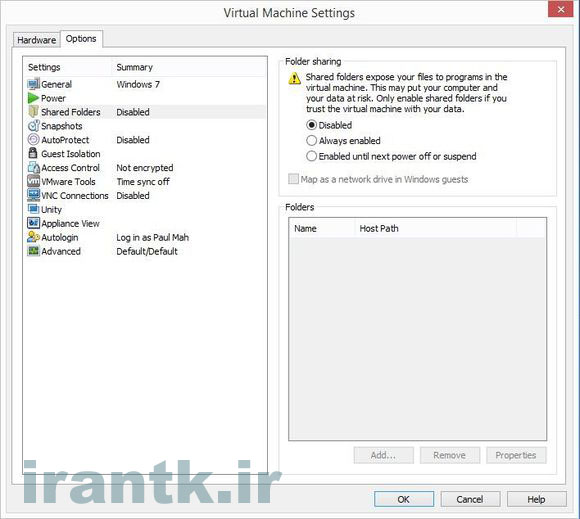
Task: Click the Access Control icon
Action: coord(33,167)
